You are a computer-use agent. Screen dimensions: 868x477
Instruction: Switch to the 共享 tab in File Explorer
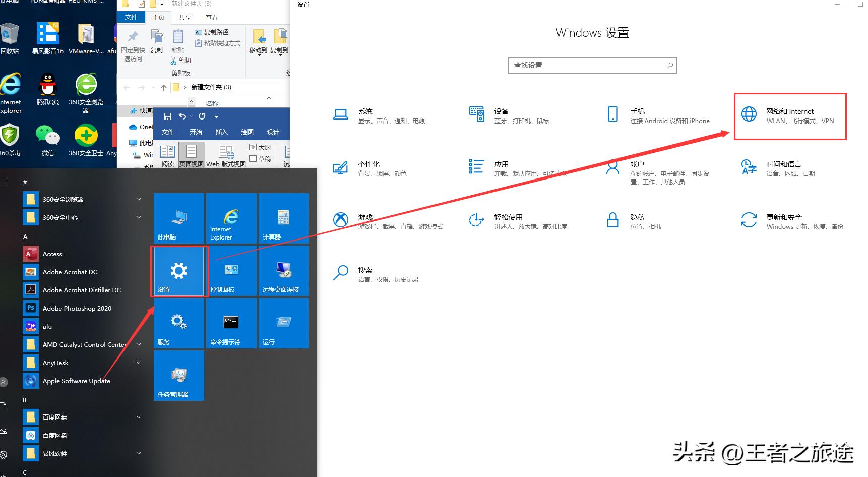(x=184, y=17)
